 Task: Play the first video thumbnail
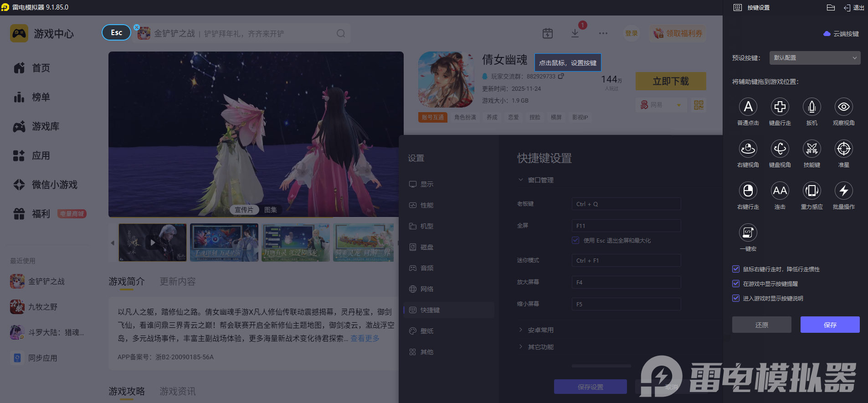point(153,243)
